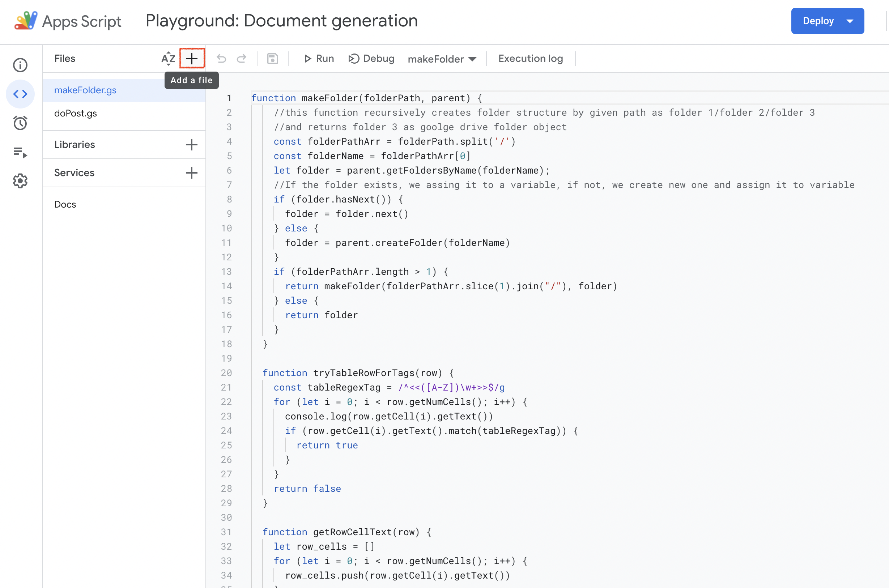Click the Redo arrow icon
Viewport: 889px width, 588px height.
coord(242,59)
